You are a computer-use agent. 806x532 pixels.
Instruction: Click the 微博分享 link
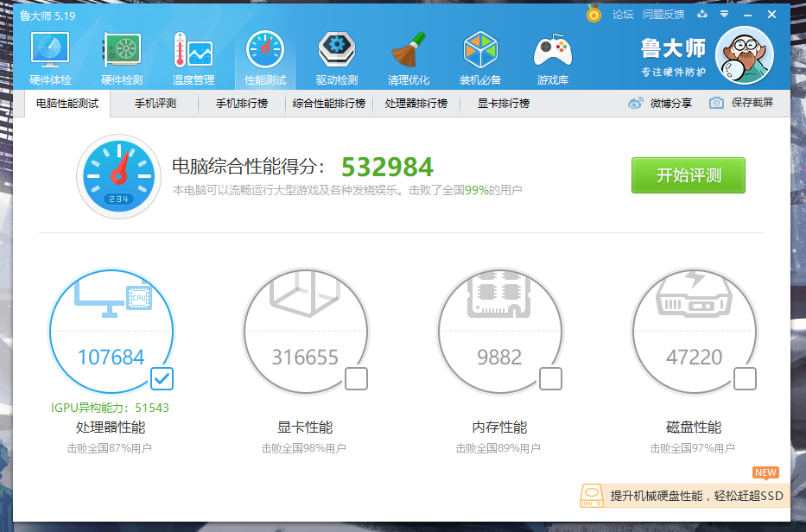tap(671, 104)
